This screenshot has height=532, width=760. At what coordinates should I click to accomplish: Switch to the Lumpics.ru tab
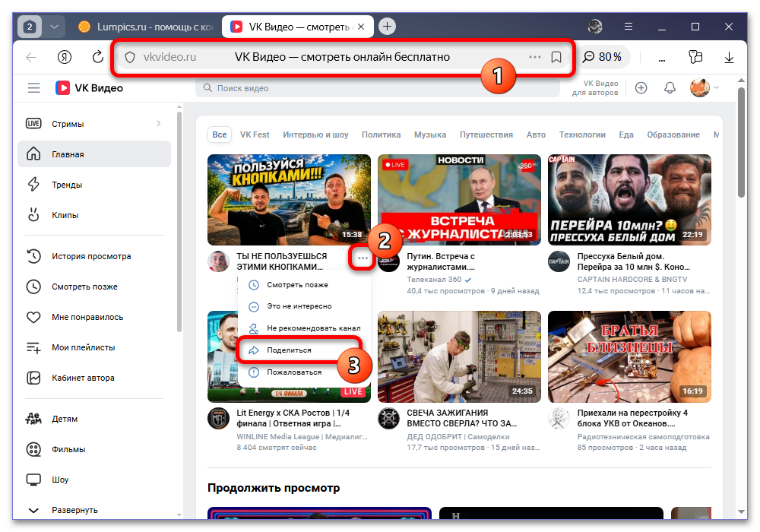tap(145, 27)
